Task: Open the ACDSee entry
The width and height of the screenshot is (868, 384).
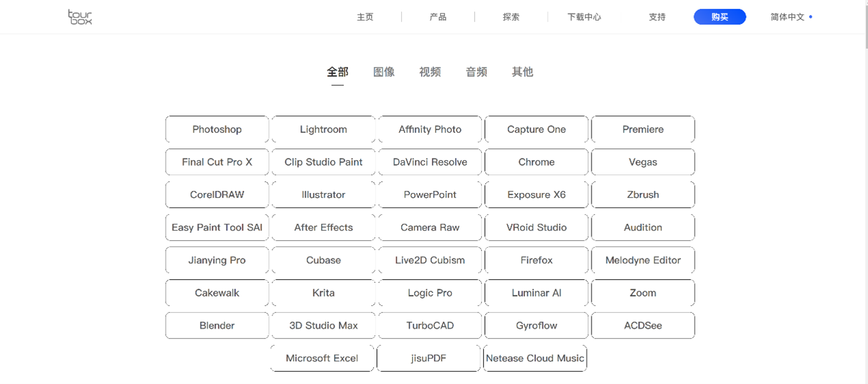Action: pos(643,326)
